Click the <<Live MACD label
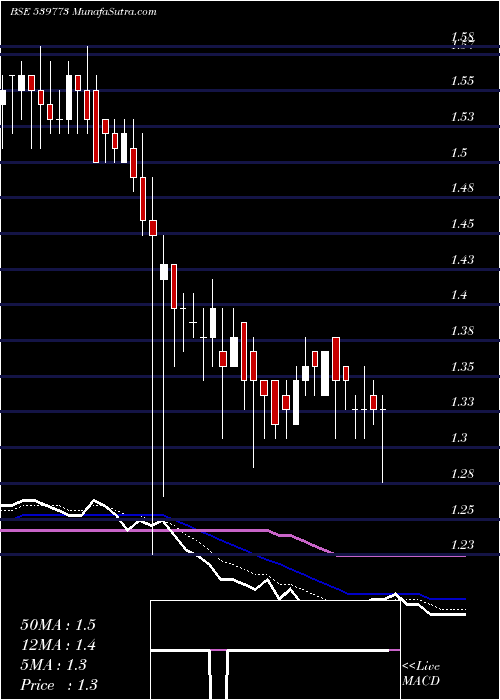Screen dimensions: 500x700 click(x=421, y=674)
